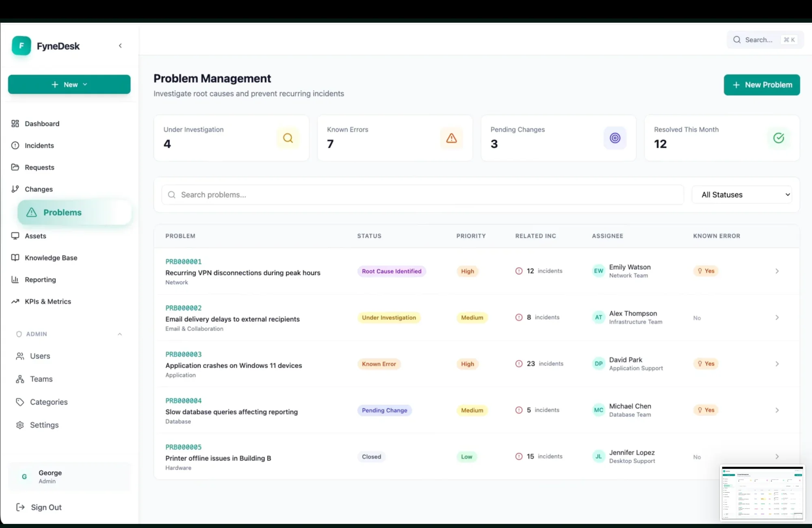
Task: Click the Resolved This Month checkmark icon
Action: [778, 138]
